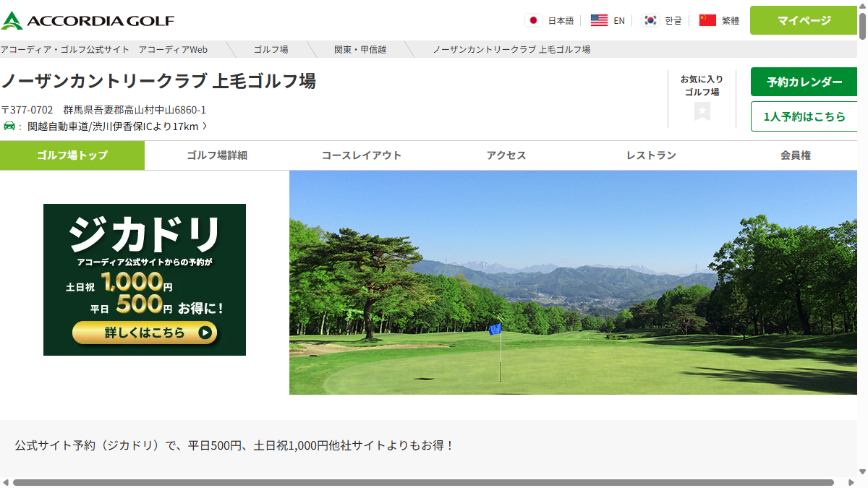Open the Accordia Golf logo homepage
Image resolution: width=868 pixels, height=488 pixels.
[88, 20]
